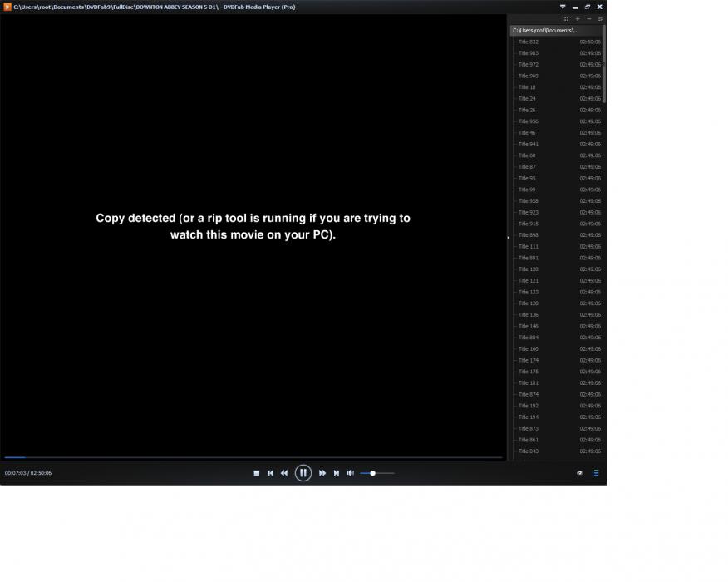Pick Title 898 from the playlist
This screenshot has height=582, width=728.
(x=557, y=235)
